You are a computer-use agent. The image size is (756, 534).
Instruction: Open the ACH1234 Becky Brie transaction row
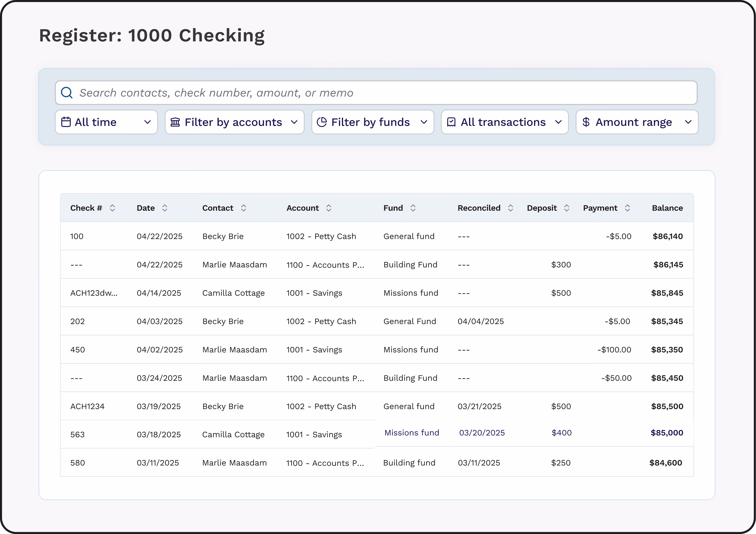[x=377, y=406]
